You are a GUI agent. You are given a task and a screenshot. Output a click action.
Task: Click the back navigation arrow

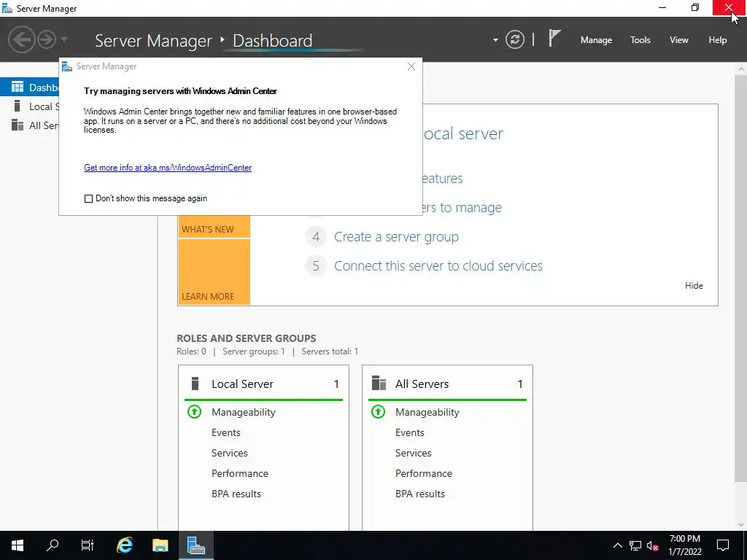(21, 39)
